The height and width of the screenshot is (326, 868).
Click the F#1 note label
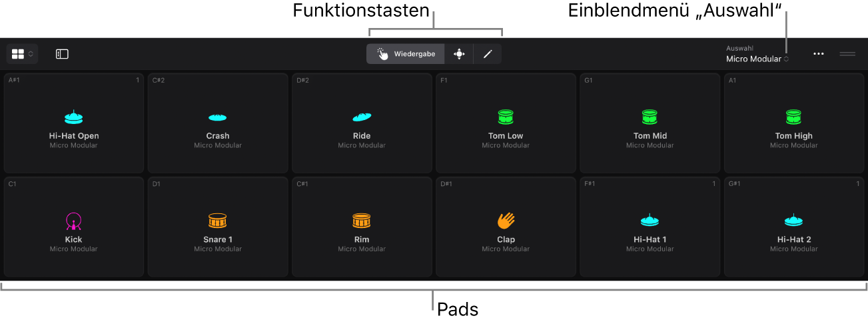click(x=590, y=183)
